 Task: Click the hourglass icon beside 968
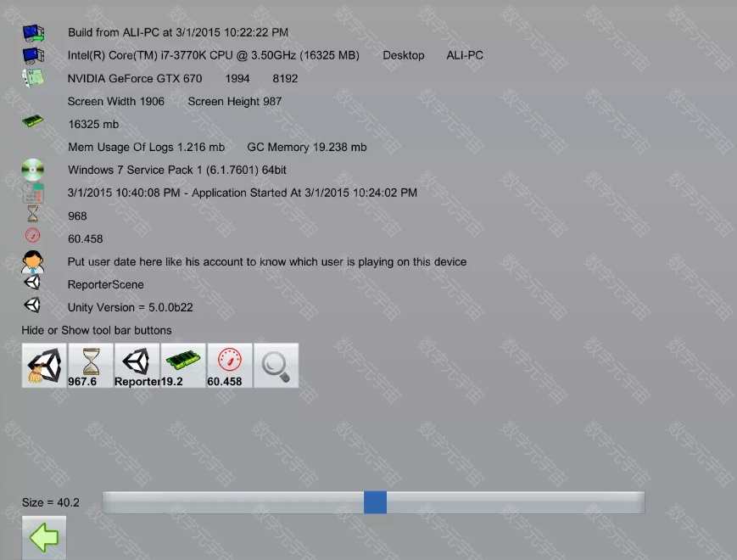click(32, 214)
